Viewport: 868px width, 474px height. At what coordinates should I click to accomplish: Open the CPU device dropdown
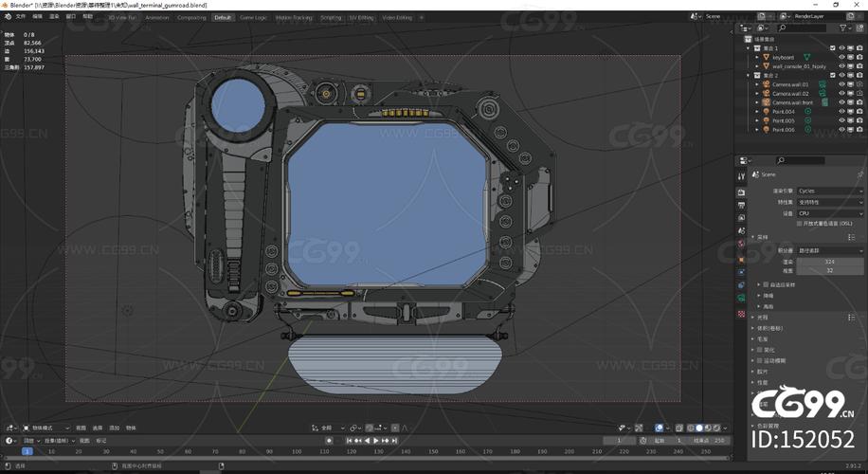828,213
